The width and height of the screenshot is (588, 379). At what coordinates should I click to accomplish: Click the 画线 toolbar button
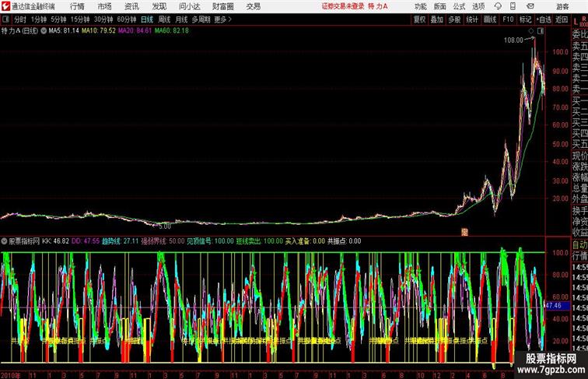(x=490, y=19)
